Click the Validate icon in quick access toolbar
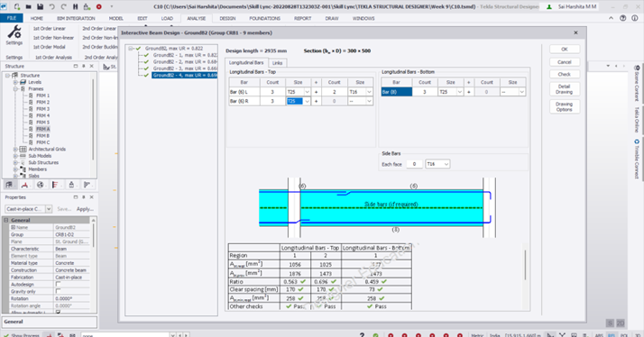This screenshot has width=644, height=337. (87, 6)
